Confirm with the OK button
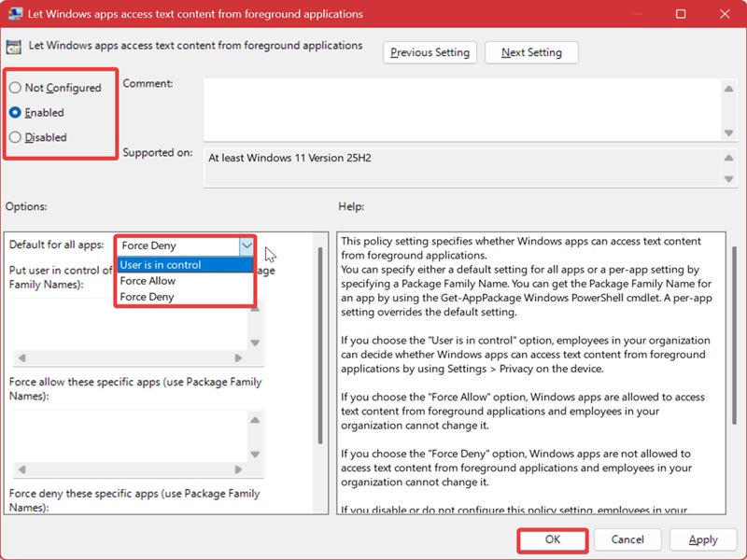Screen dimensions: 747x560 pyautogui.click(x=553, y=539)
